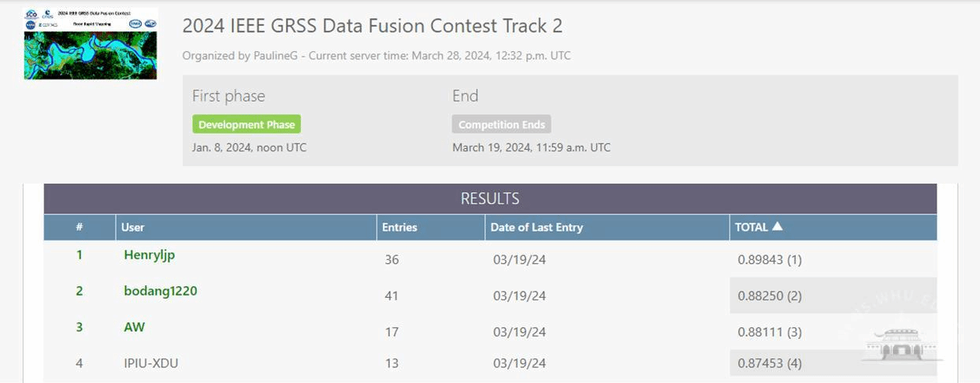Screen dimensions: 980x383
Task: Click the contest title heading
Action: pyautogui.click(x=372, y=26)
